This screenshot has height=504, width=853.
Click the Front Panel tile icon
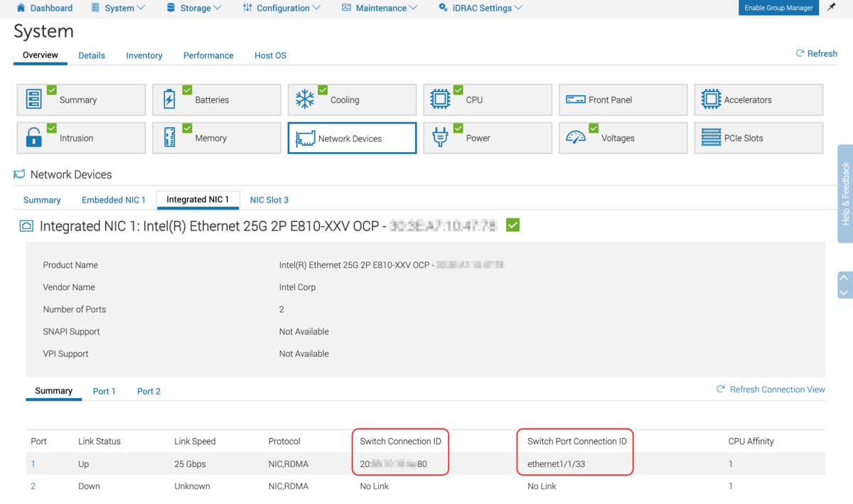[575, 100]
